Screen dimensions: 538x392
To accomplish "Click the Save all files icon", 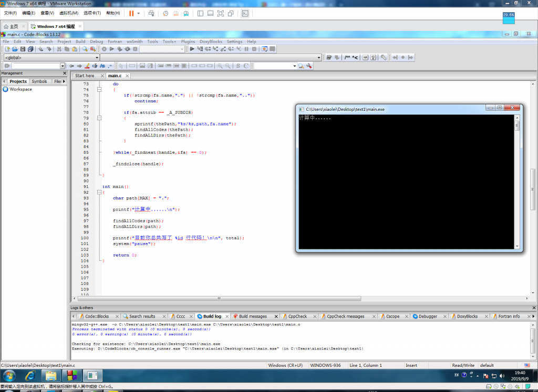I will click(x=30, y=49).
